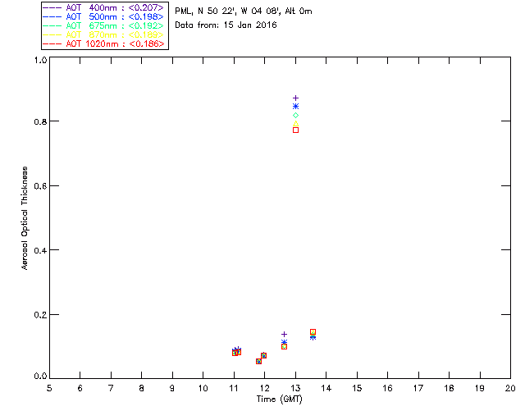Click the red square data point at 11.8
The width and height of the screenshot is (525, 420).
tap(258, 362)
